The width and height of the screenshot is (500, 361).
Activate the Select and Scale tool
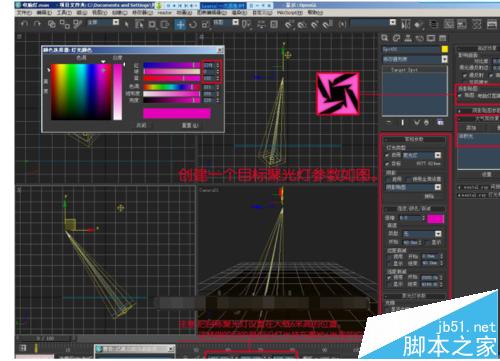coord(206,24)
